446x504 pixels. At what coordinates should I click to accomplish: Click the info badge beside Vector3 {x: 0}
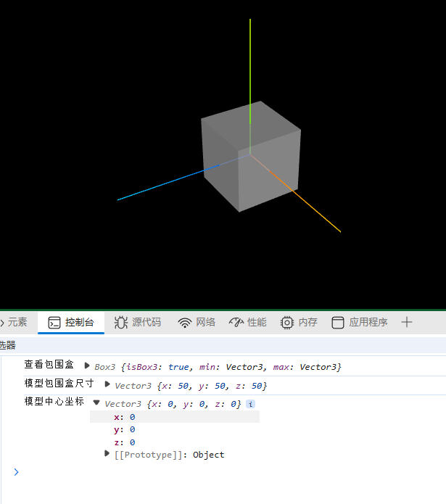point(251,404)
